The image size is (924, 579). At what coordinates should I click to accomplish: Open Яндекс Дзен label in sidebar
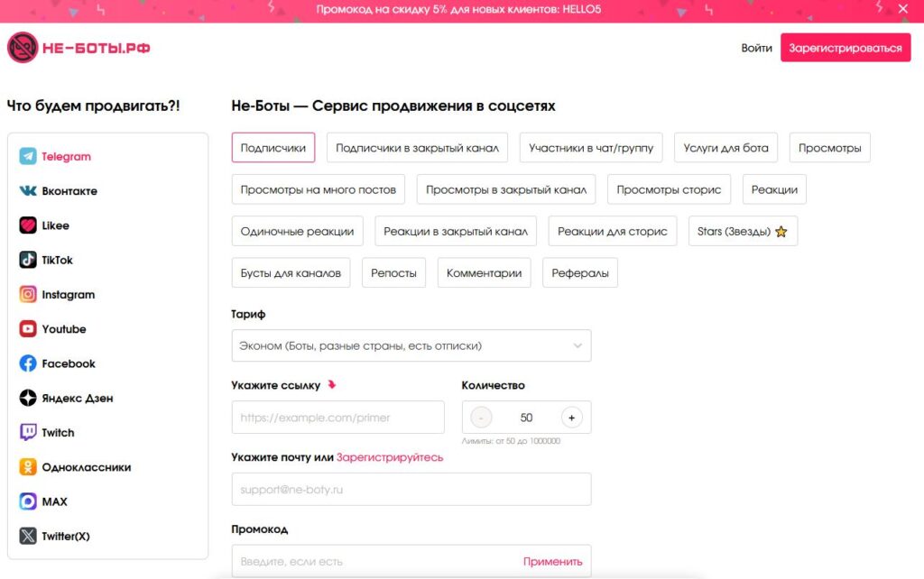click(78, 398)
